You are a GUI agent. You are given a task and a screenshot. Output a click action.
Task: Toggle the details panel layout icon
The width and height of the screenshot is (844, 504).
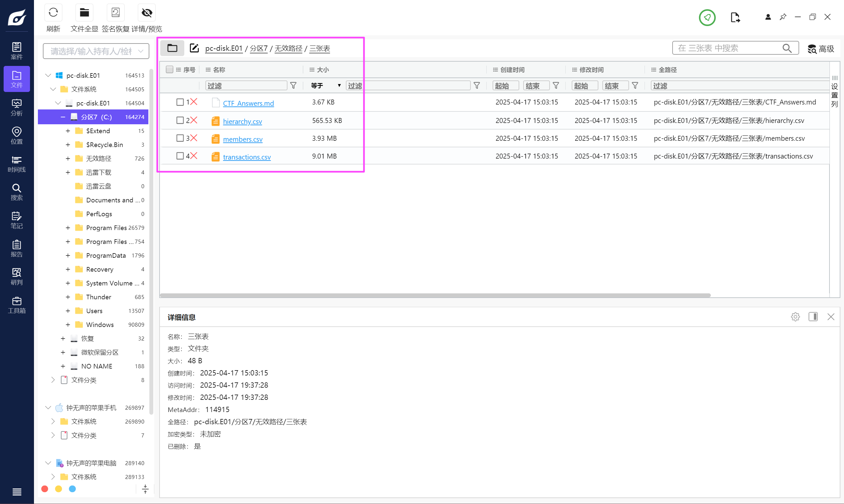tap(813, 316)
